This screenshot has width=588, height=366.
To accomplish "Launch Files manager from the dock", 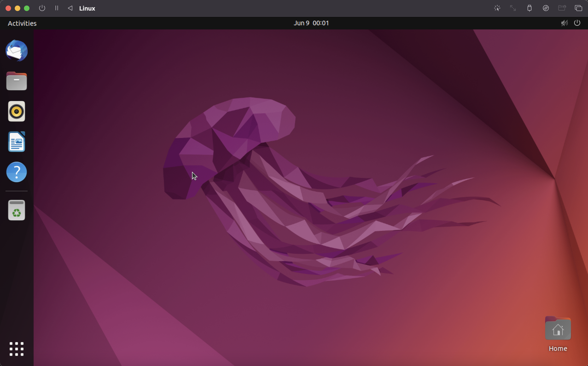I will (17, 81).
